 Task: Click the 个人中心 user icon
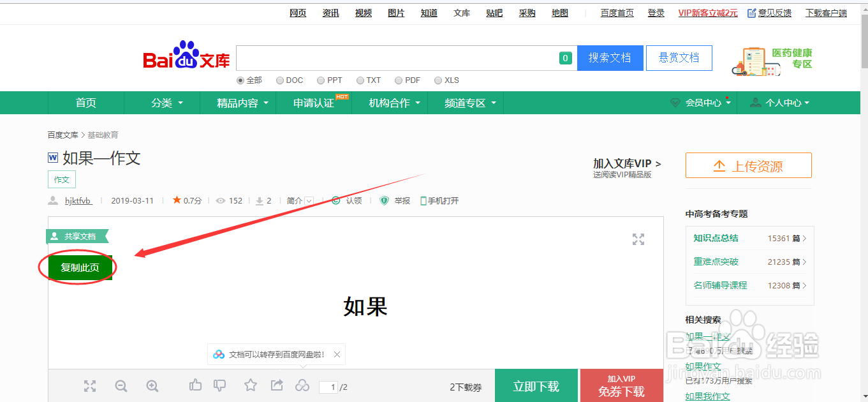(x=756, y=103)
